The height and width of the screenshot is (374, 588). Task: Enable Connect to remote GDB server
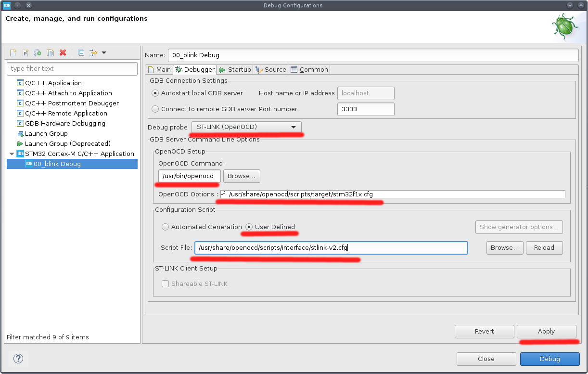point(155,109)
